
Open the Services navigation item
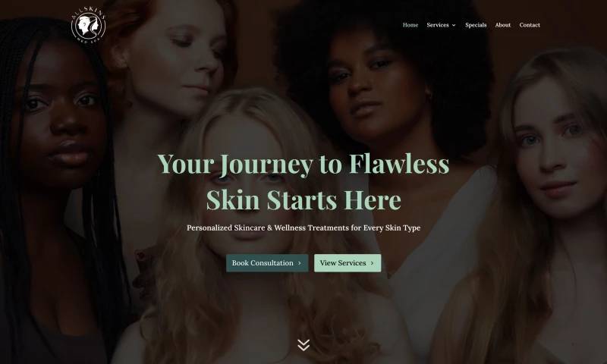point(438,25)
